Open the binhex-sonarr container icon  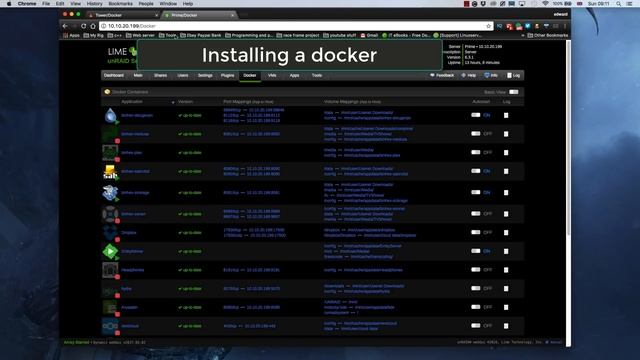click(110, 214)
